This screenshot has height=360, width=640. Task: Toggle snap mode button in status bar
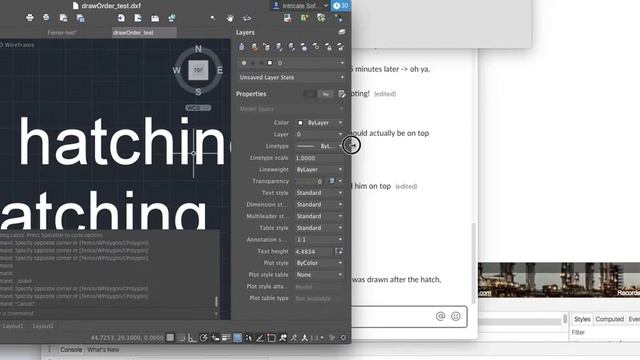point(181,338)
